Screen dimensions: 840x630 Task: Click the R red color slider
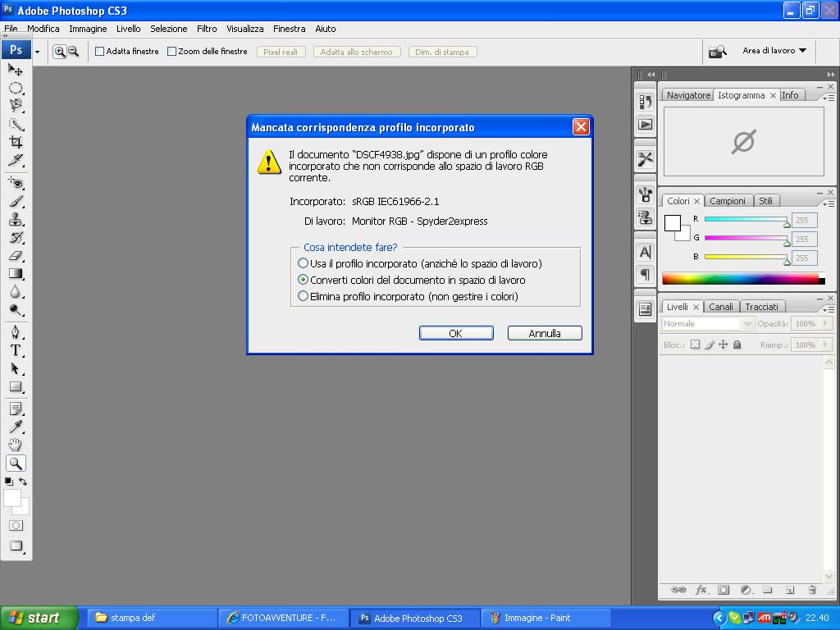coord(746,219)
